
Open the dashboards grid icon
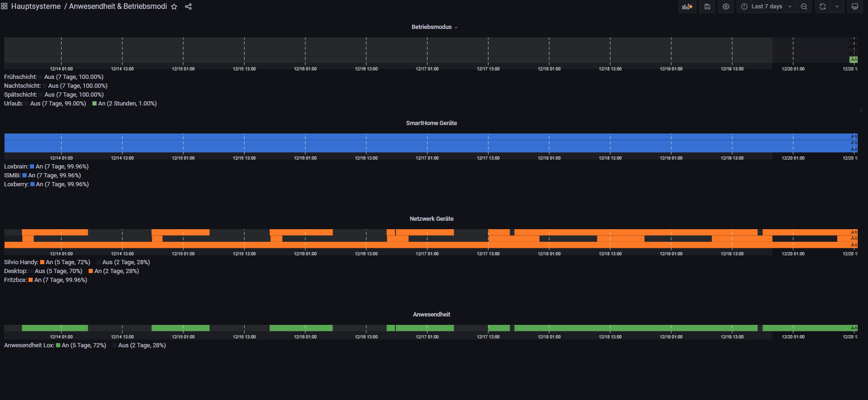click(4, 7)
